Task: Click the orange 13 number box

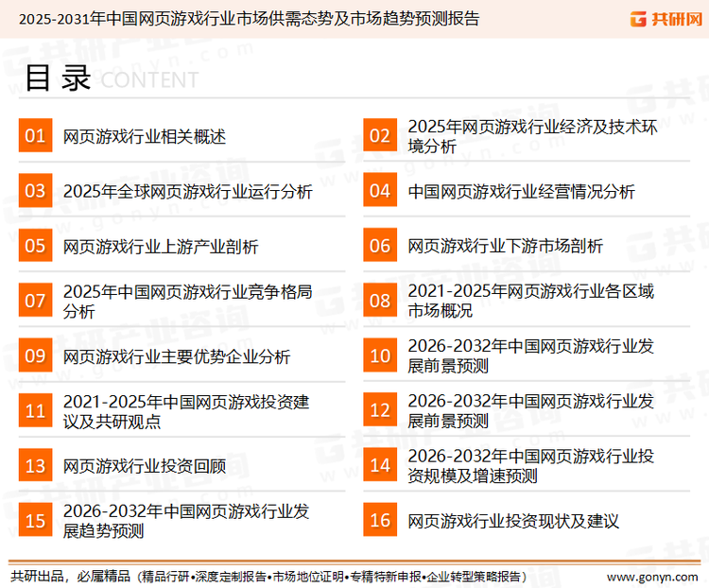Action: [x=35, y=465]
